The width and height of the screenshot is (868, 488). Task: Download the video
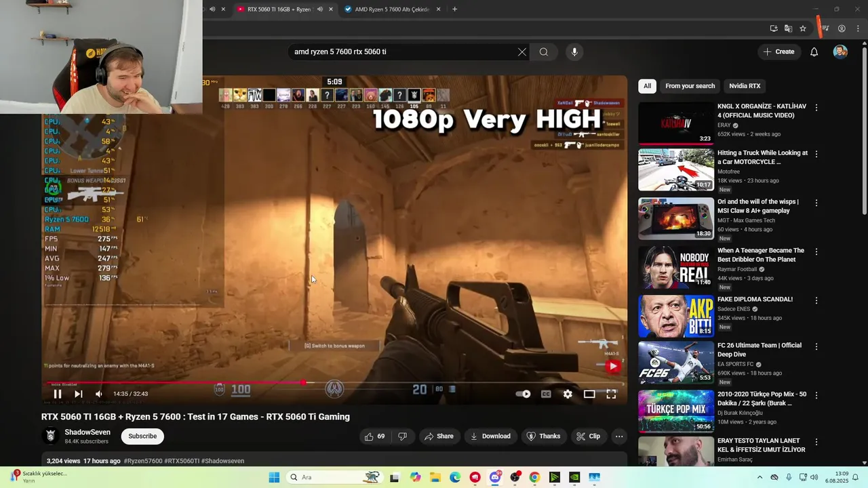click(x=490, y=436)
